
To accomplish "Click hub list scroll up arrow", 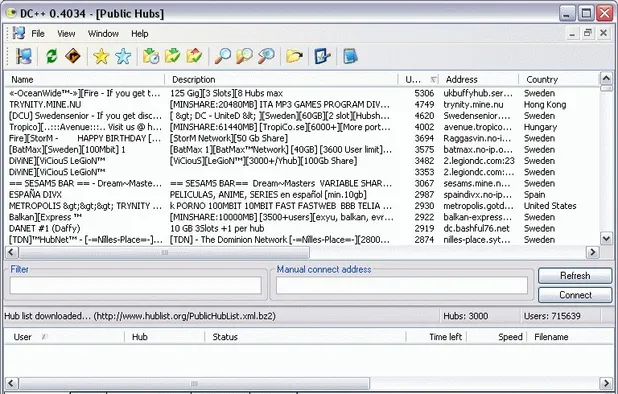I will click(x=606, y=78).
